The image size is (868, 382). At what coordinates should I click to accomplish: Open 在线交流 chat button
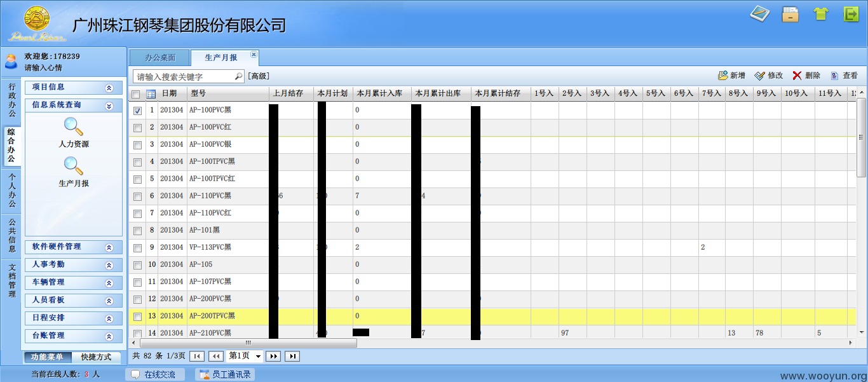(154, 374)
